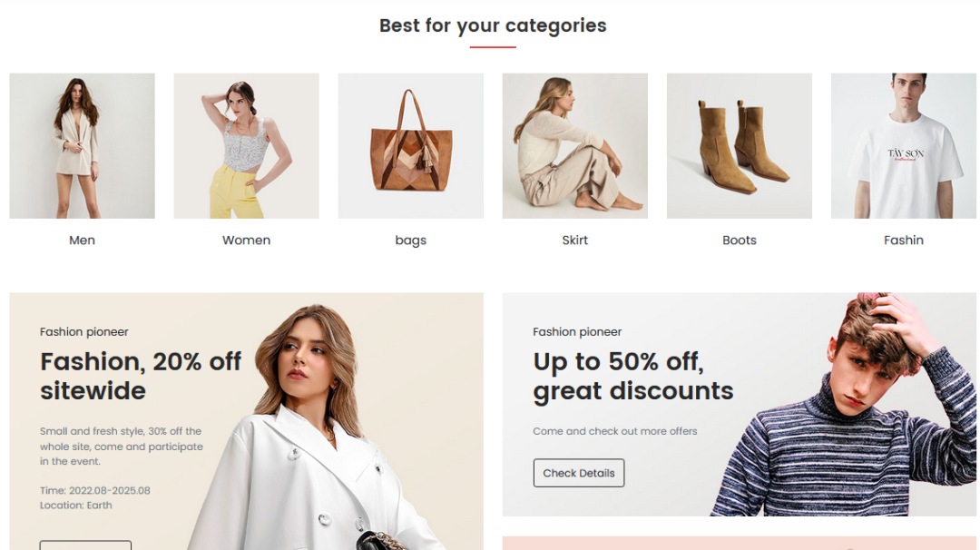Click the partially visible button under Location: Earth

coord(85,545)
